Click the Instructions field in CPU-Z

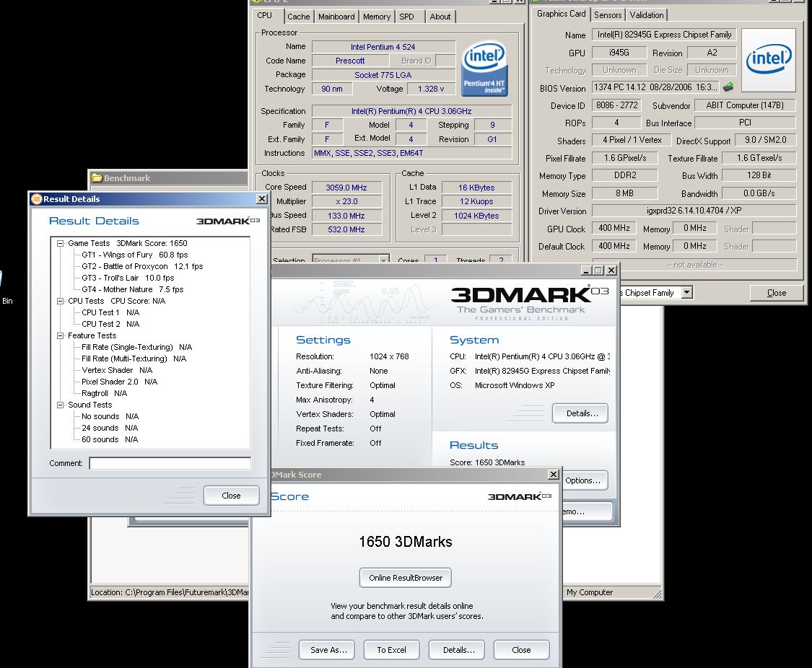[411, 153]
